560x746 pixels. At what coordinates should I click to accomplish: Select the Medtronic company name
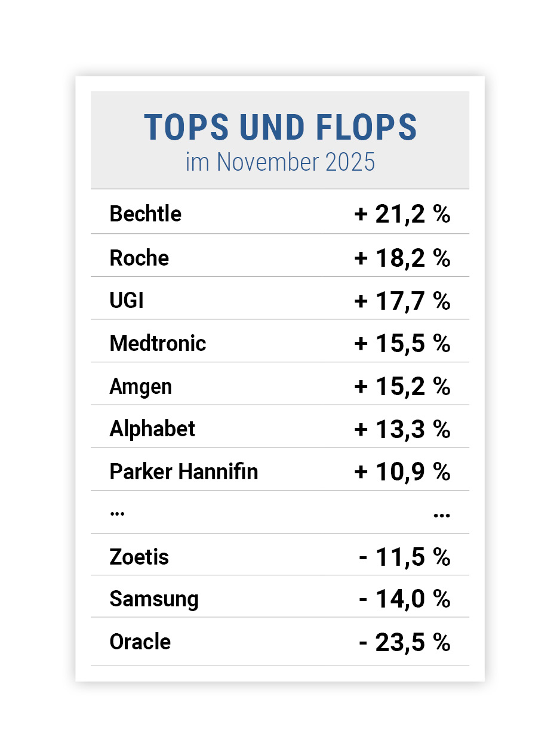(x=158, y=343)
